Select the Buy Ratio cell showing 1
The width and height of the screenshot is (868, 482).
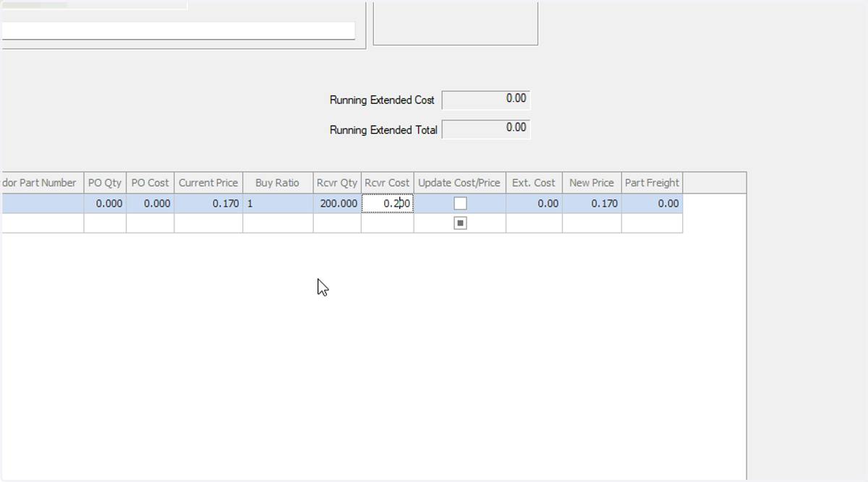tap(278, 204)
